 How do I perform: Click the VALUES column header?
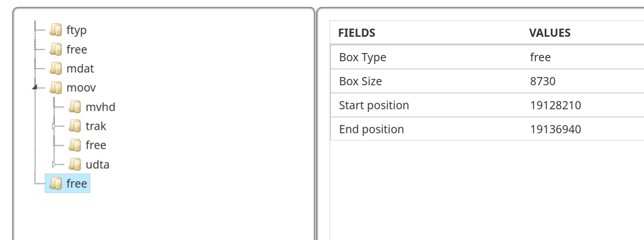549,33
